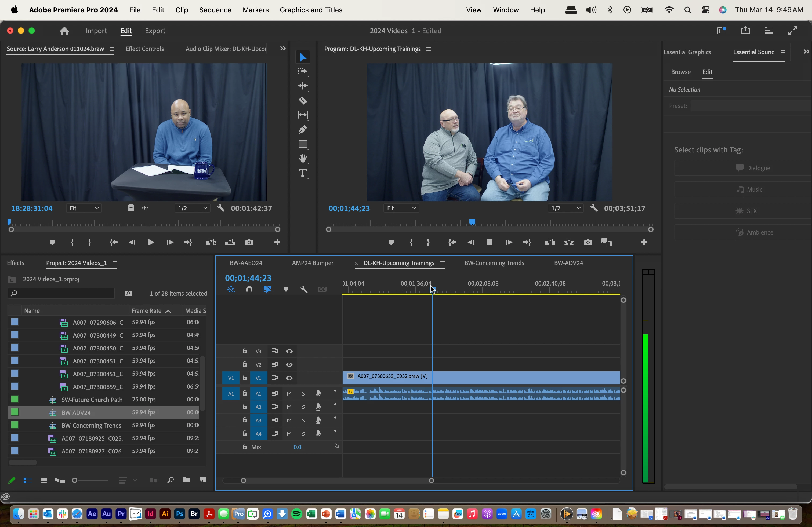Image resolution: width=812 pixels, height=527 pixels.
Task: Toggle Snap in Timeline magnet icon
Action: [x=249, y=290]
